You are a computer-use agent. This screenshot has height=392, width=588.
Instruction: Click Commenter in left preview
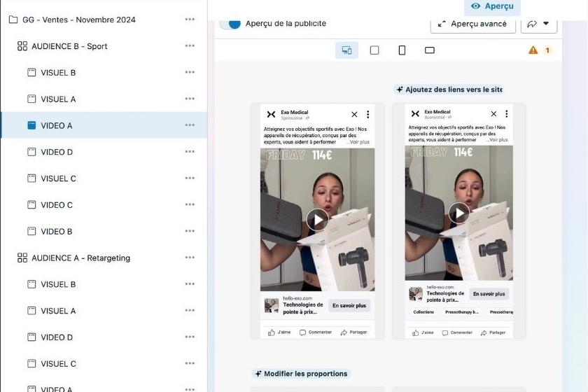point(316,332)
